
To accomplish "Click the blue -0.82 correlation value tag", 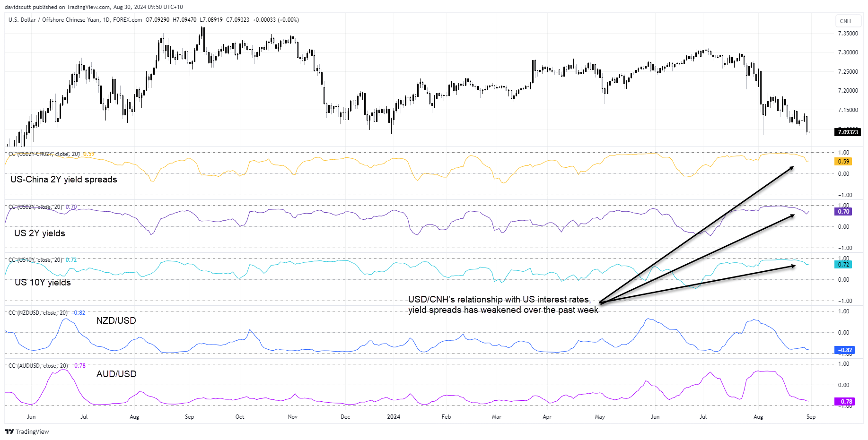I will point(844,350).
